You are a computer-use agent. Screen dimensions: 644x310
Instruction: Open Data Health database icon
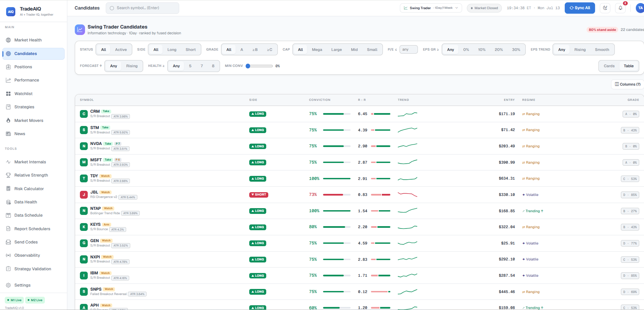(x=8, y=202)
